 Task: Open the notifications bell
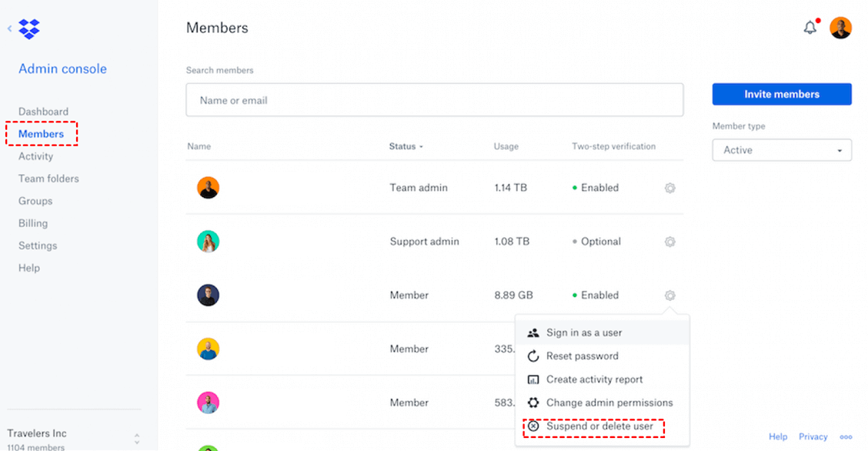point(810,28)
